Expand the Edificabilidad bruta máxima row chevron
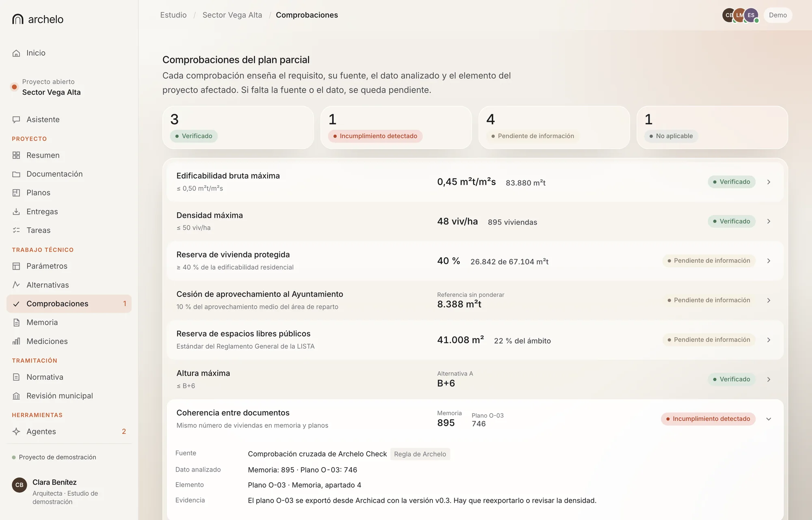812x520 pixels. tap(769, 182)
